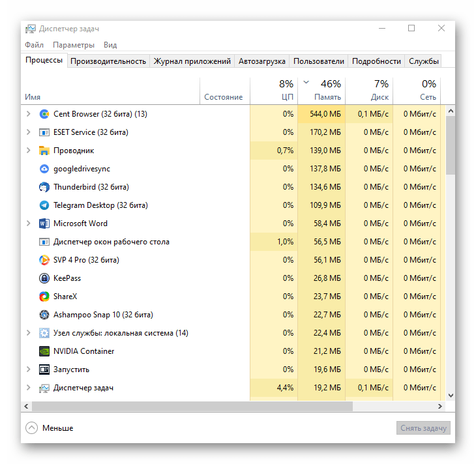
Task: Expand the ESET Service process group
Action: [x=29, y=132]
